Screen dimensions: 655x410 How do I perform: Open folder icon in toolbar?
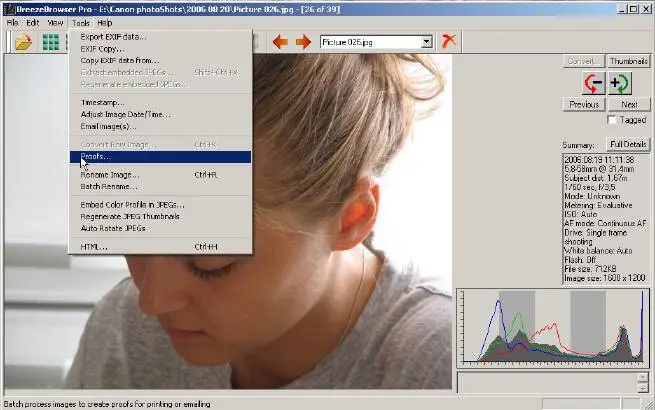tap(23, 42)
